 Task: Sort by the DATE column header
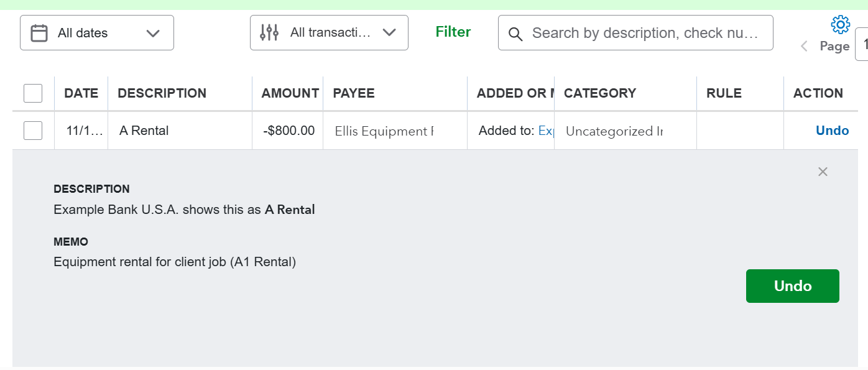[81, 93]
